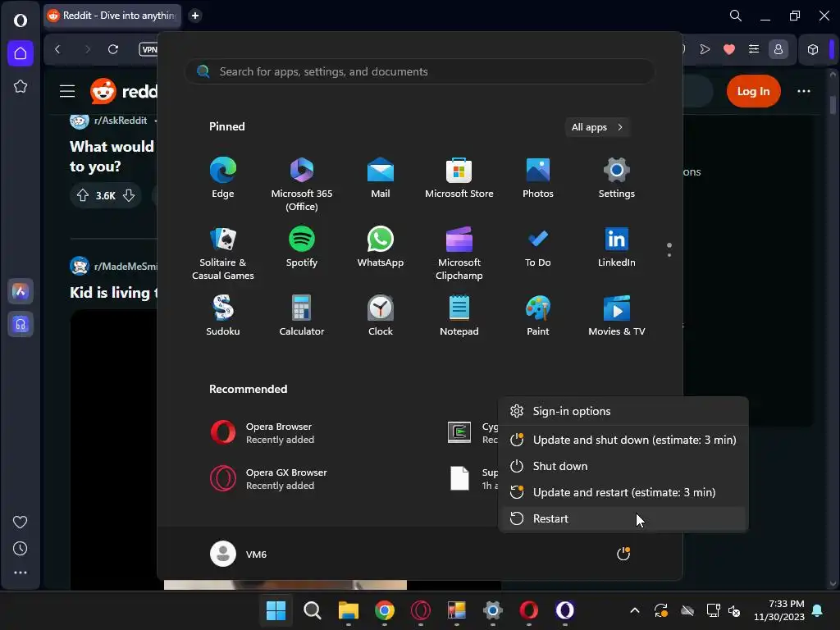Upvote the AskReddit post
Viewport: 840px width, 630px height.
[x=83, y=195]
